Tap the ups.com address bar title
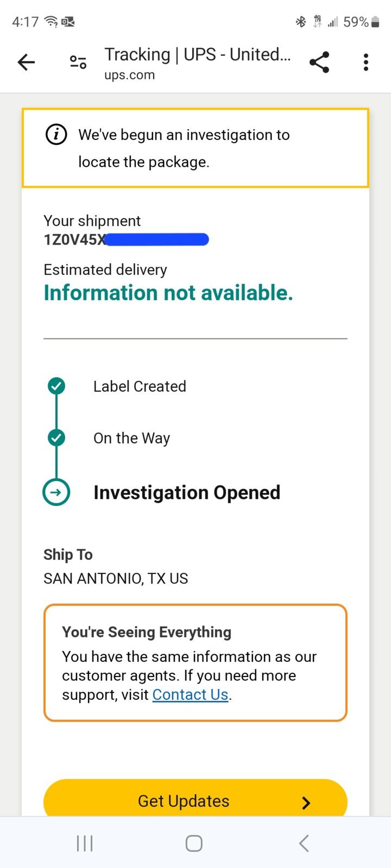 [198, 63]
